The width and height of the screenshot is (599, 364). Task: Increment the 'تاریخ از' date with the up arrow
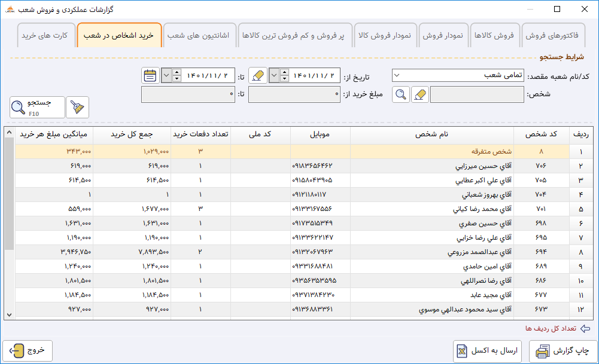tap(284, 72)
